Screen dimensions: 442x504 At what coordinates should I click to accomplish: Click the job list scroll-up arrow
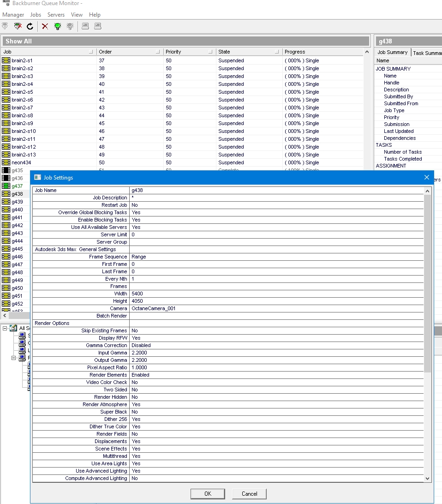click(367, 52)
